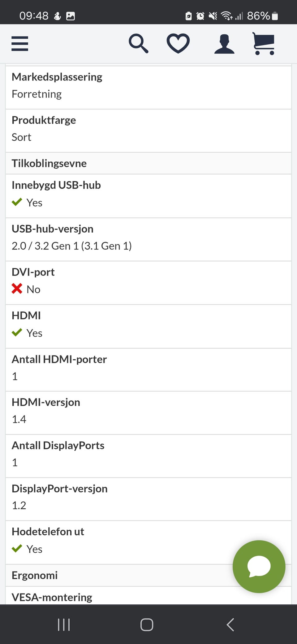Select the USB-hub-versjon specification row

click(148, 239)
